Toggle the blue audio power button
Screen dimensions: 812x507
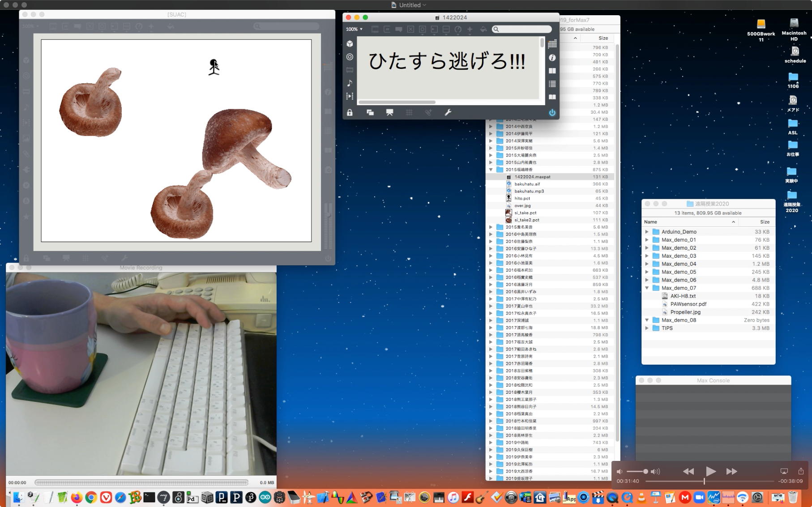[x=552, y=112]
